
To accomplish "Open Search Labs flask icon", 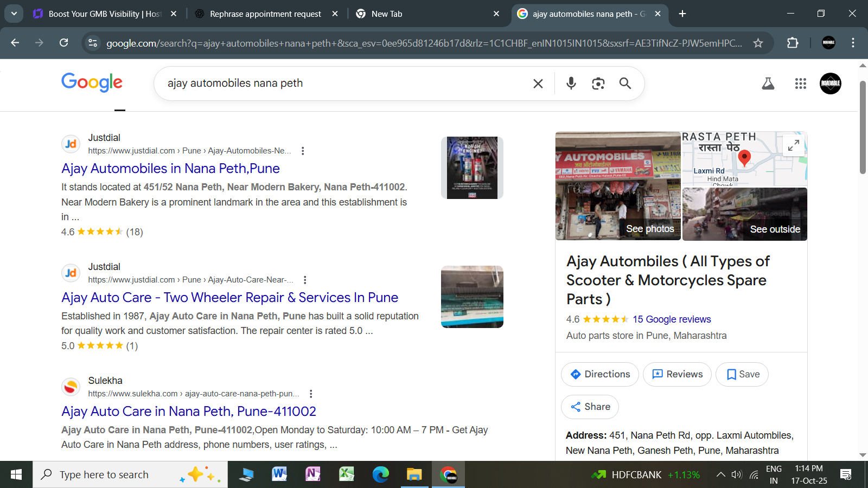I will coord(768,84).
